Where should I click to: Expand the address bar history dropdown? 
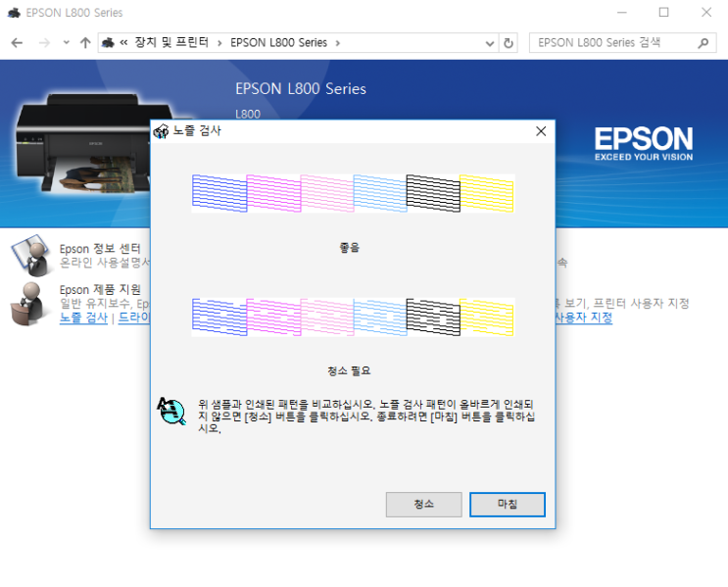tap(489, 43)
